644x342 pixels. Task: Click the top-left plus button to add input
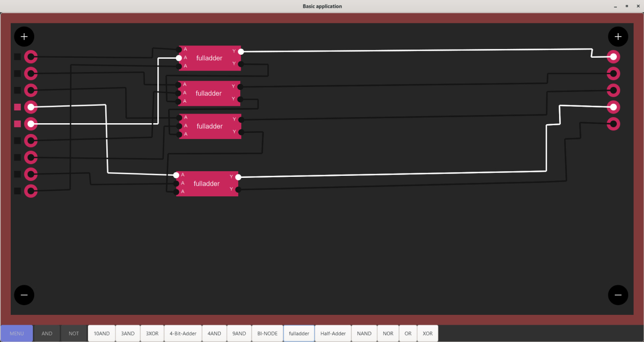24,36
